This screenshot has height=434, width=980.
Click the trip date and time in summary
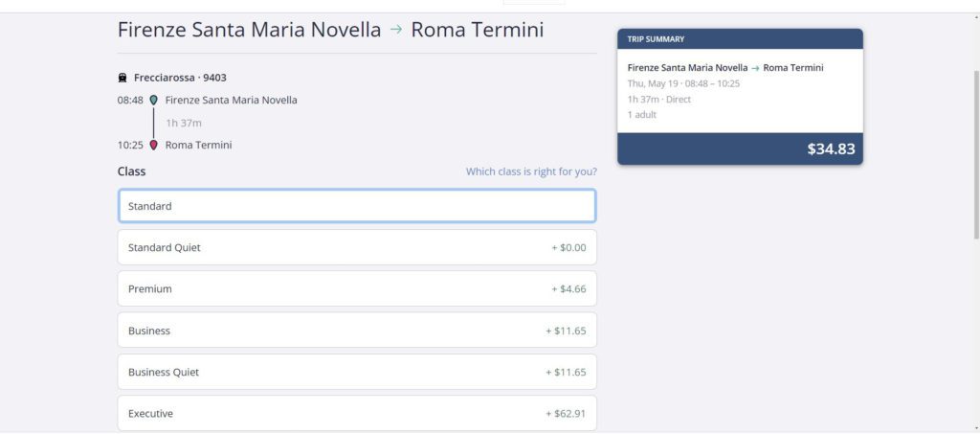(x=683, y=83)
